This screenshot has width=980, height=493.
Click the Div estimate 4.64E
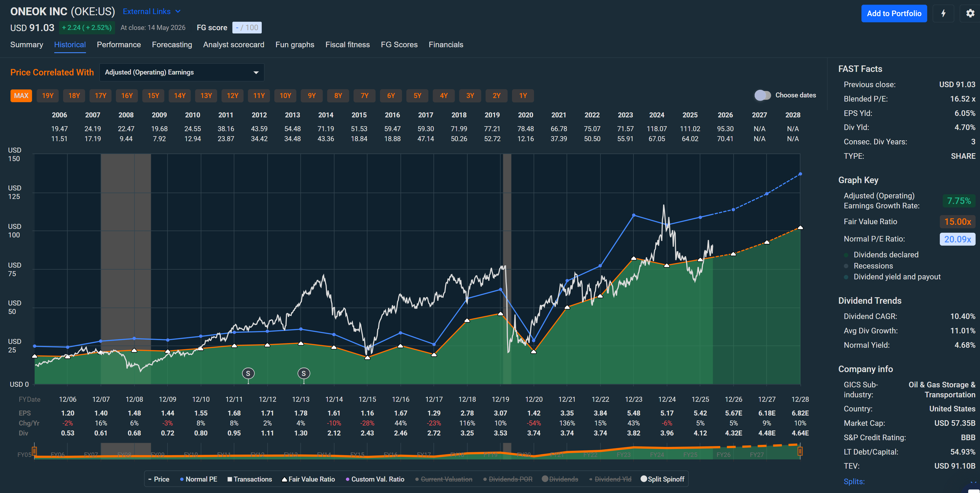pyautogui.click(x=800, y=433)
